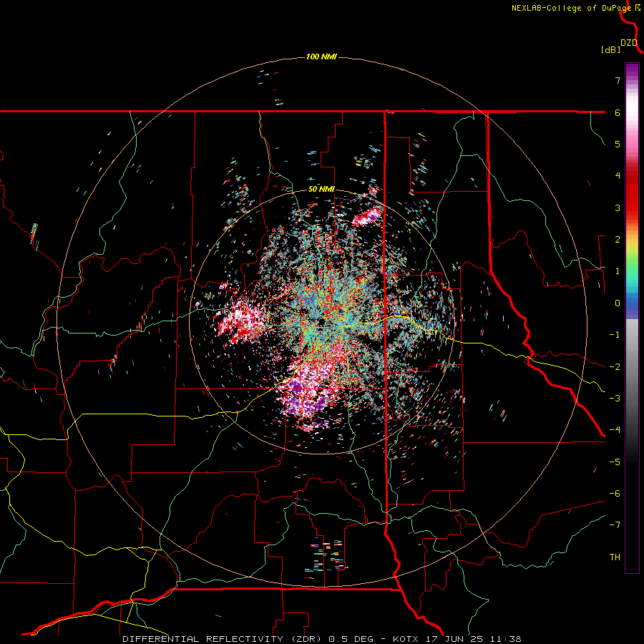Click the 100 NMI range ring label
This screenshot has width=644, height=644.
[321, 57]
